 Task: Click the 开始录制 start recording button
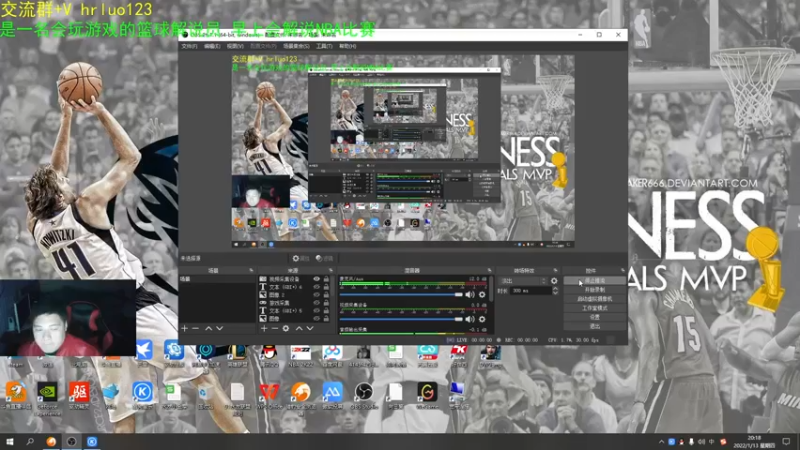click(x=594, y=290)
